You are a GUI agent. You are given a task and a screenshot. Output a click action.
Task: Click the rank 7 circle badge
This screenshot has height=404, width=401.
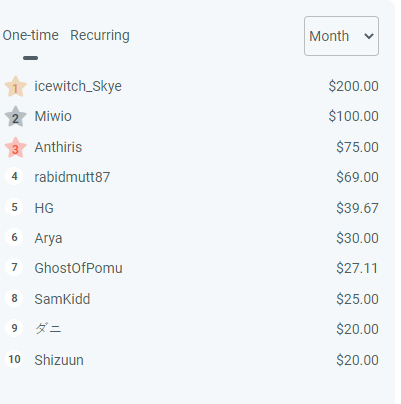14,267
